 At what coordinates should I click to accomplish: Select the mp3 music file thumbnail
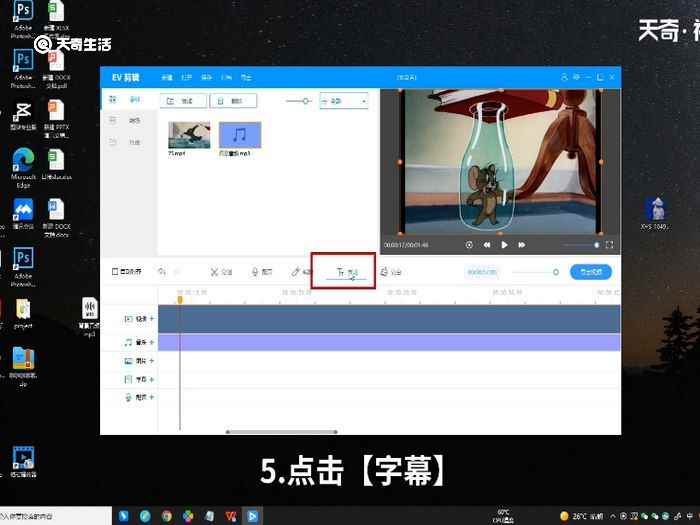click(240, 135)
